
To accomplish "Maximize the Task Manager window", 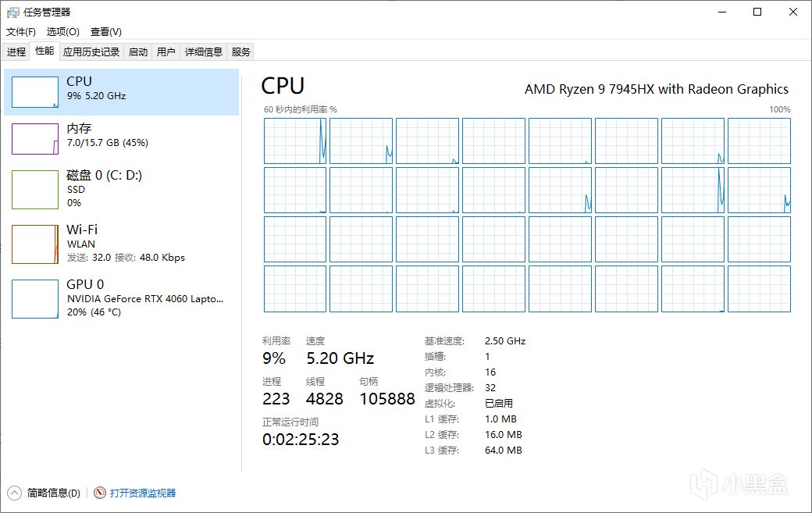I will (x=757, y=12).
